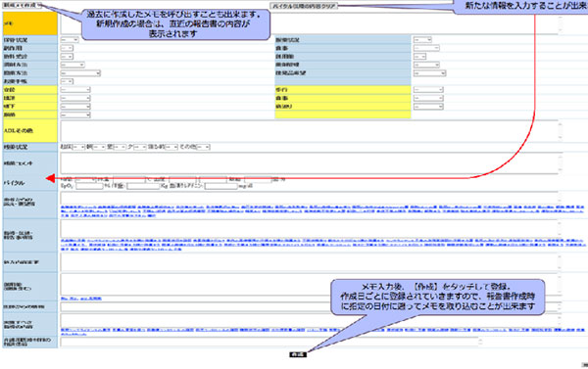Viewport: 588px width, 369px height.
Task: Click the バイタル以降の内容クリア button
Action: pyautogui.click(x=304, y=6)
